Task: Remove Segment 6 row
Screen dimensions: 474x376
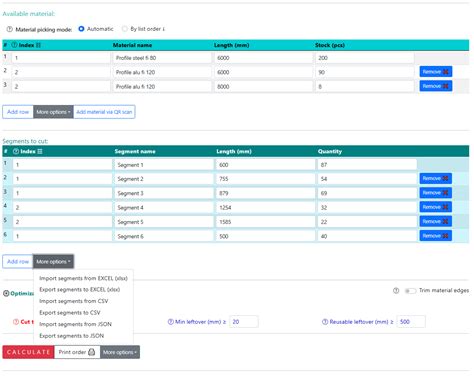Action: [436, 236]
